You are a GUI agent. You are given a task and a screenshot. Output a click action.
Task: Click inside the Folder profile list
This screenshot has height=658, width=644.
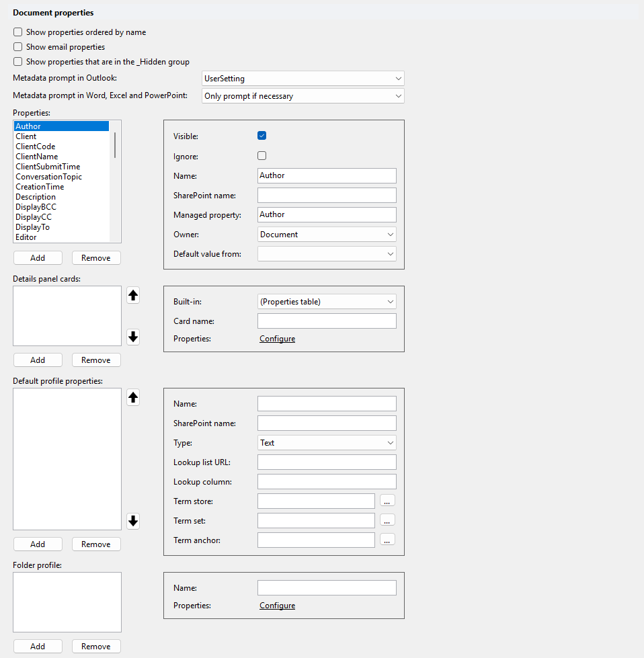[67, 602]
